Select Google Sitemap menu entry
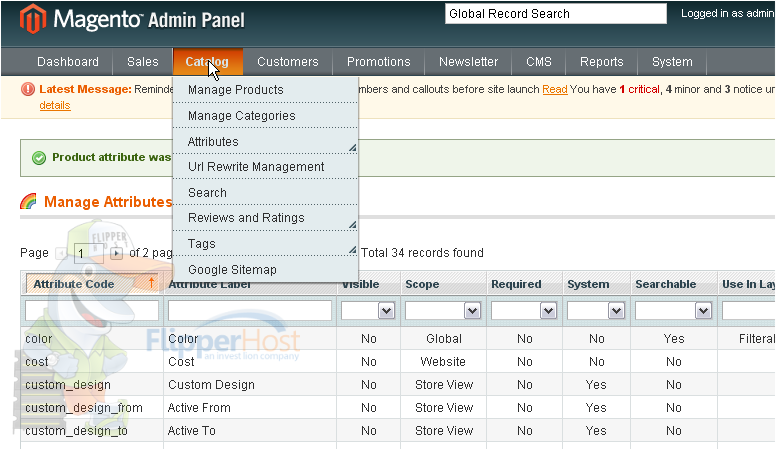 pos(265,270)
